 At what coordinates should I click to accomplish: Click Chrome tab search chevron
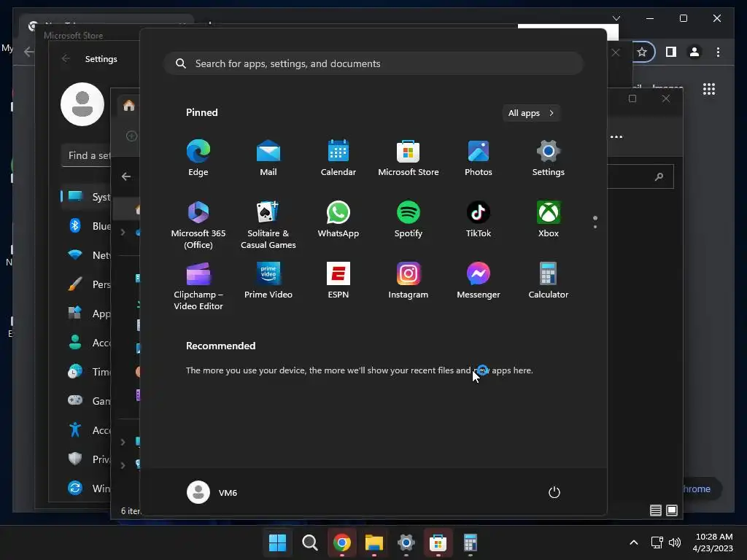pos(616,18)
